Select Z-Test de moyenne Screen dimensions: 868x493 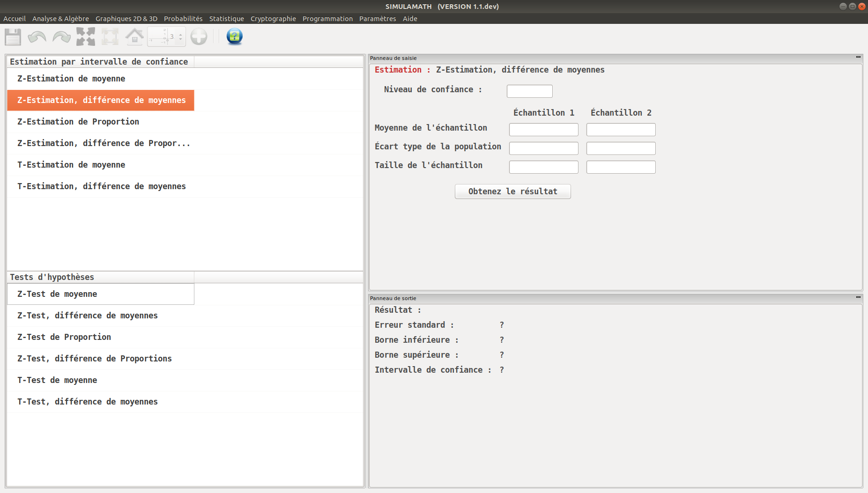point(101,294)
